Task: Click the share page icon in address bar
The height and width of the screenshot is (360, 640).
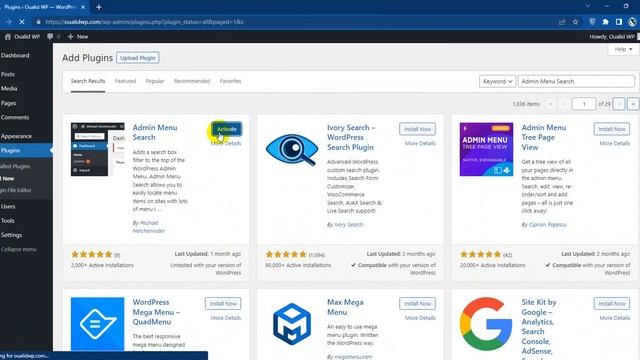Action: coord(562,22)
